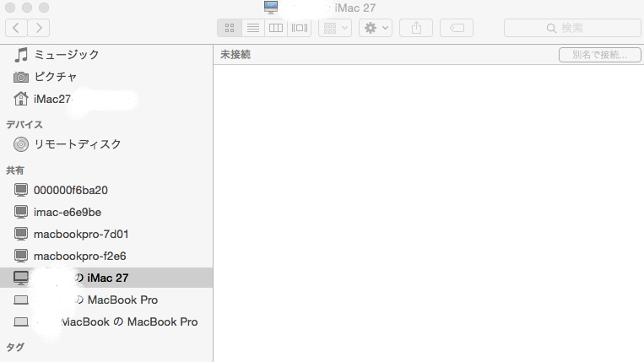The height and width of the screenshot is (362, 644).
Task: Switch to column view
Action: point(276,28)
